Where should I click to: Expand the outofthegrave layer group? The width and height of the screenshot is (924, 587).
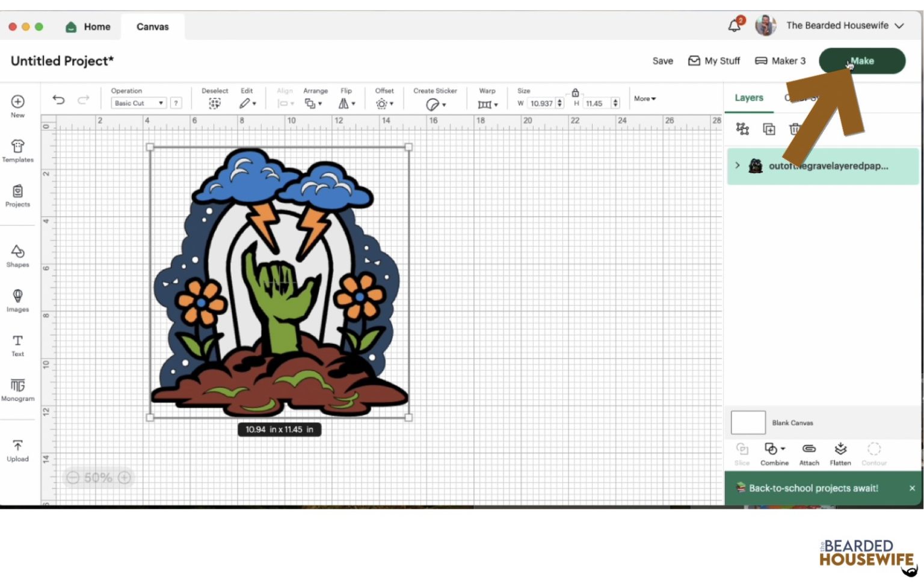(x=738, y=165)
